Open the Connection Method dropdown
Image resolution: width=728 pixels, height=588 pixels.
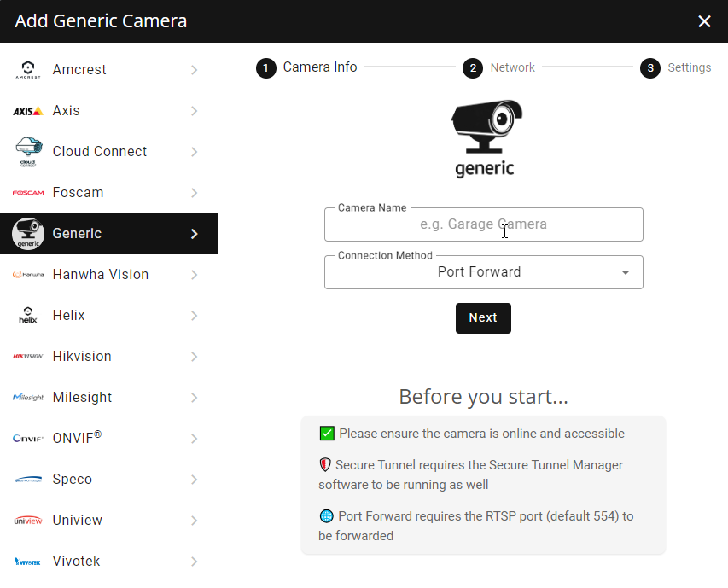click(x=484, y=272)
